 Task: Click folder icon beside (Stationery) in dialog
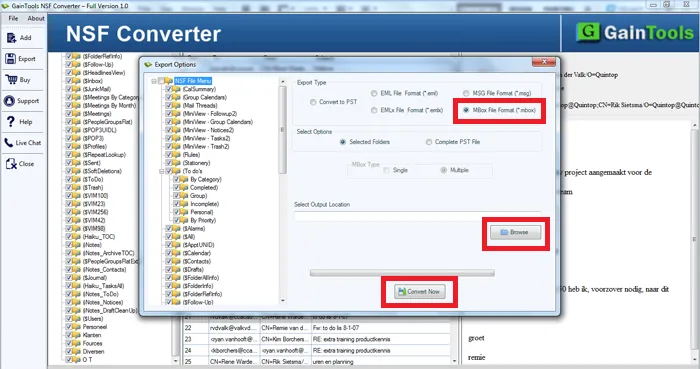pos(177,163)
